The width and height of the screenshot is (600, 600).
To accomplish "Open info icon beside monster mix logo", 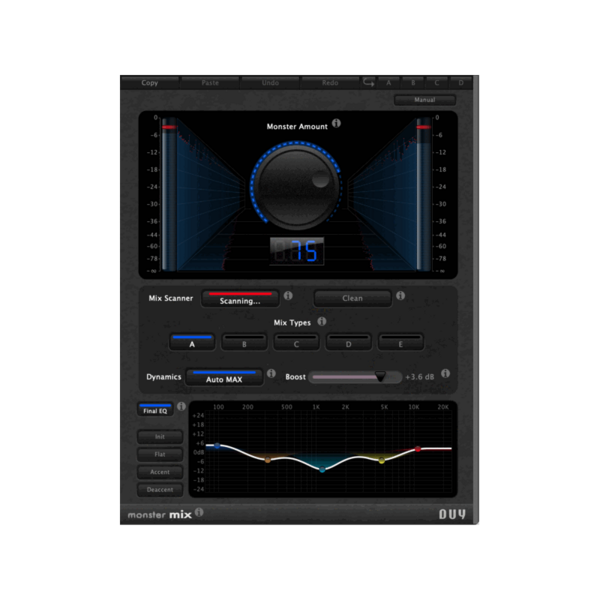I will 199,512.
